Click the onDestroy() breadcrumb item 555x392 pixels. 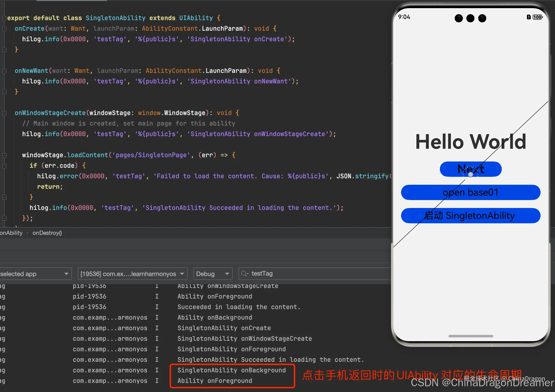pos(47,233)
